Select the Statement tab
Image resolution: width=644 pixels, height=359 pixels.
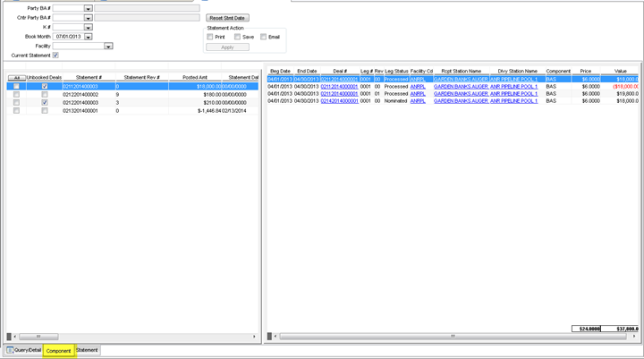coord(87,350)
